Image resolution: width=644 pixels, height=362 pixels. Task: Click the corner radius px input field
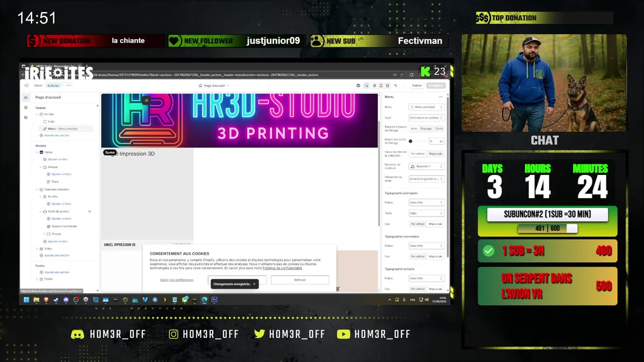(x=436, y=141)
